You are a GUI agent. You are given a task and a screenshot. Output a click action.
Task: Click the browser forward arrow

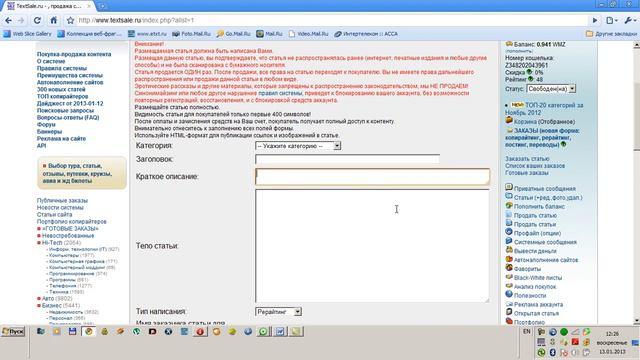[21, 20]
